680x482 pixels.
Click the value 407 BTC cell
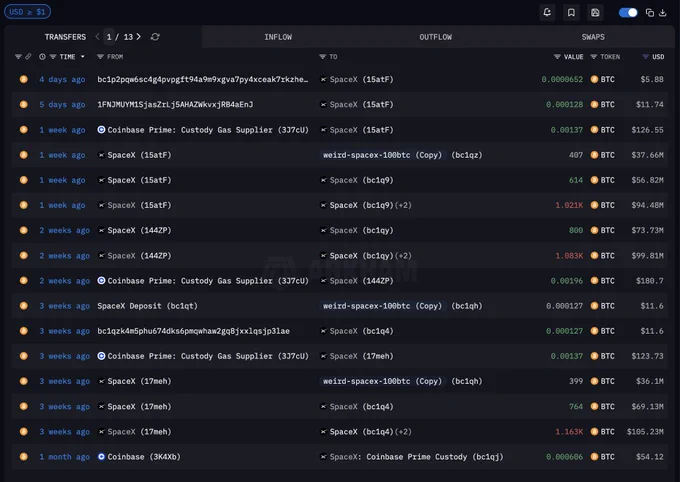tap(576, 155)
